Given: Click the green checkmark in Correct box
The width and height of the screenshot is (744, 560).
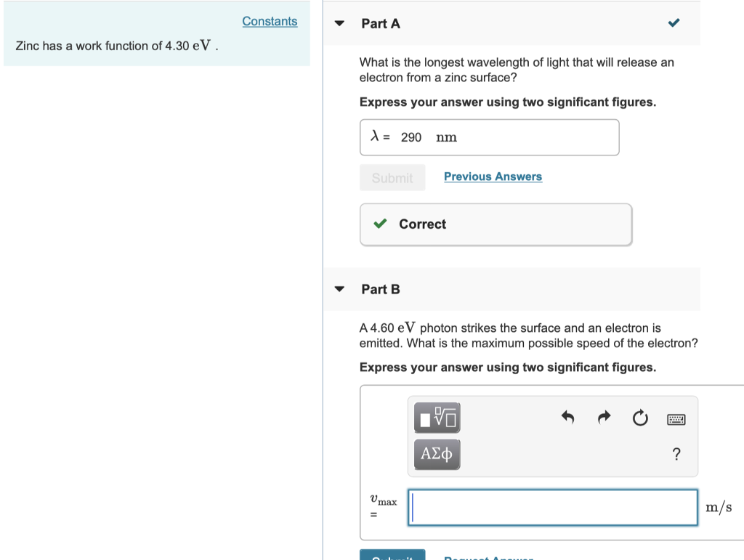Looking at the screenshot, I should point(379,224).
